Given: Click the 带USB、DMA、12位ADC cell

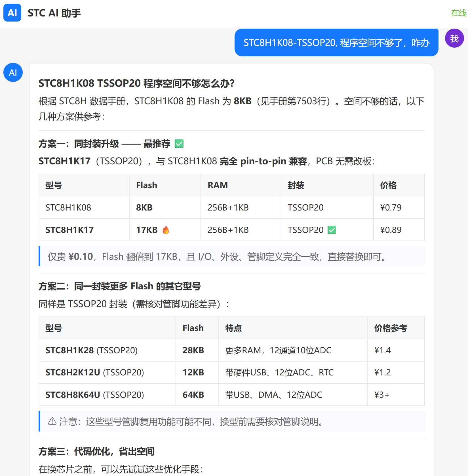Looking at the screenshot, I should (293, 395).
